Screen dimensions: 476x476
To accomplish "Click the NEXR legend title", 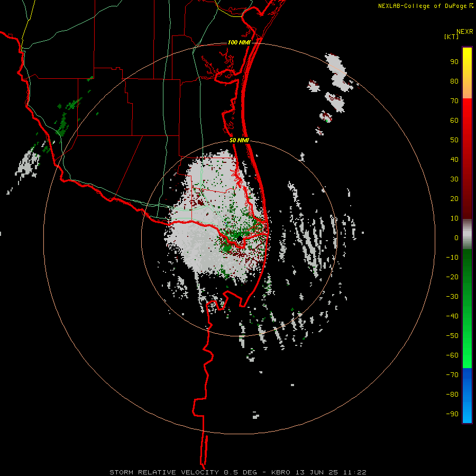I will click(x=465, y=32).
